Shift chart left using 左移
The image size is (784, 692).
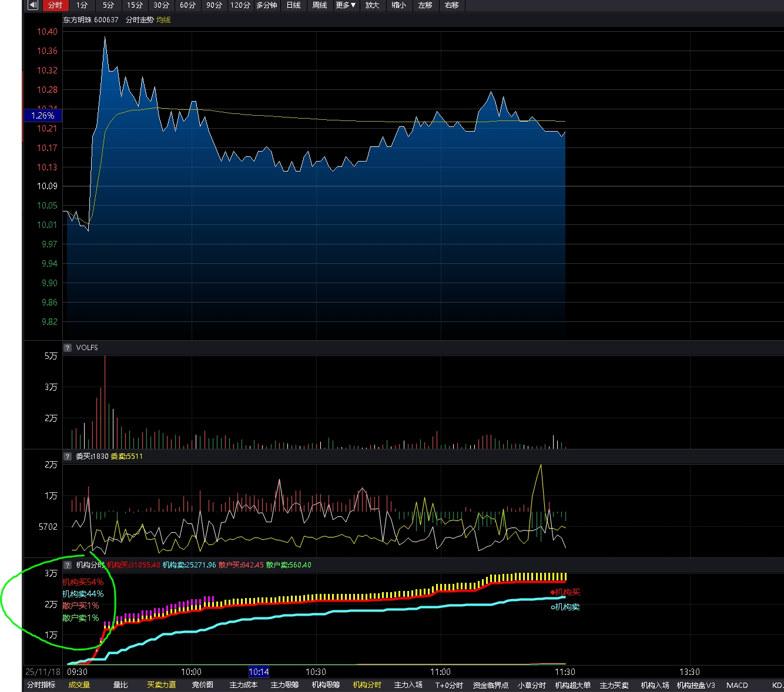pos(425,5)
